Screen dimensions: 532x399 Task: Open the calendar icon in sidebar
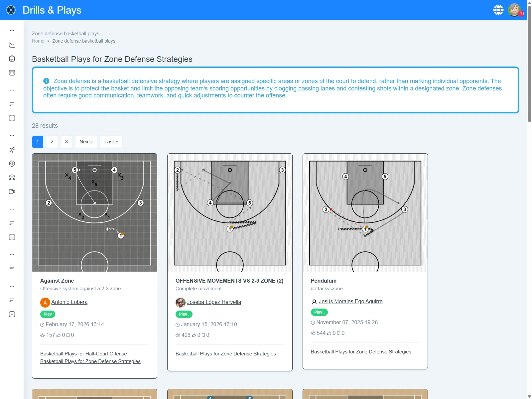[x=12, y=73]
